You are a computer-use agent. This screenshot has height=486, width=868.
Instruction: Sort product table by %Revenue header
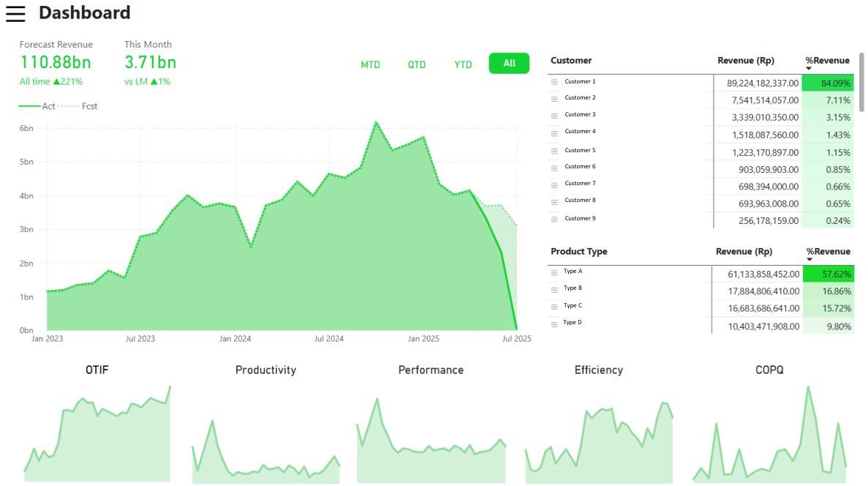pyautogui.click(x=828, y=252)
